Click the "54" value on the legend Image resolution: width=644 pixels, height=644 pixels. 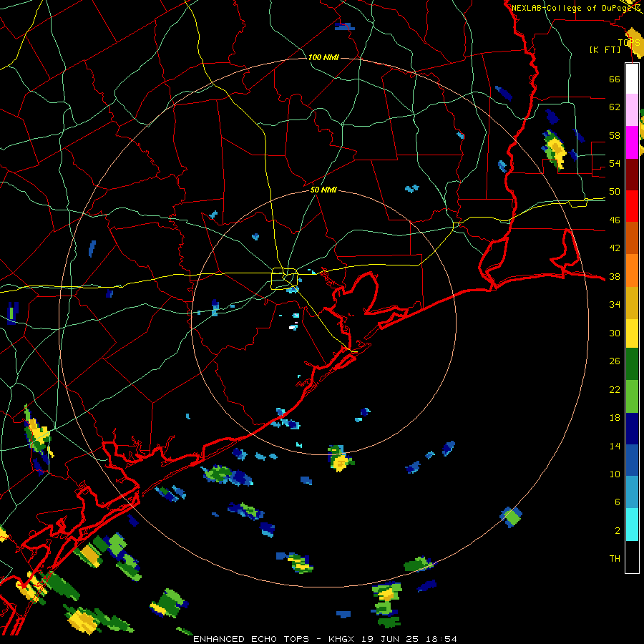click(615, 163)
